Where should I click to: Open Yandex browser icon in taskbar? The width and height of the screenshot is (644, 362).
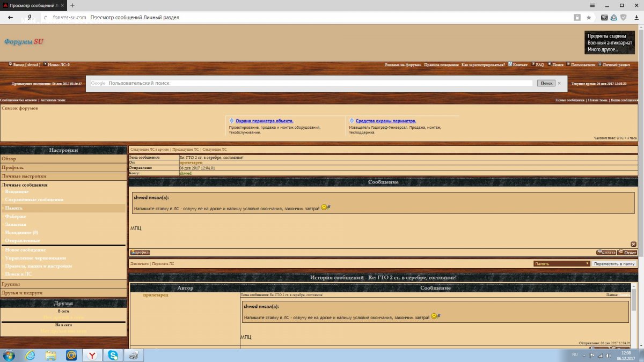click(x=92, y=355)
